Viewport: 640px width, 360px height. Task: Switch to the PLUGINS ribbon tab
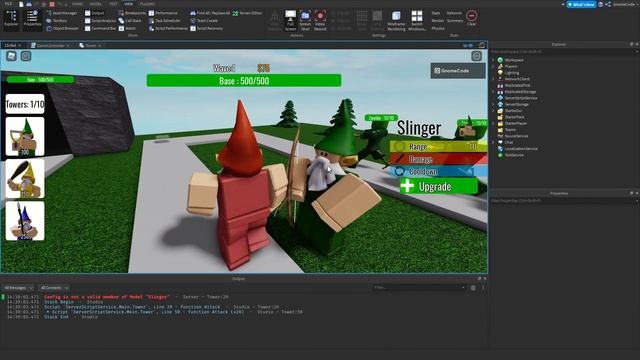[x=147, y=4]
